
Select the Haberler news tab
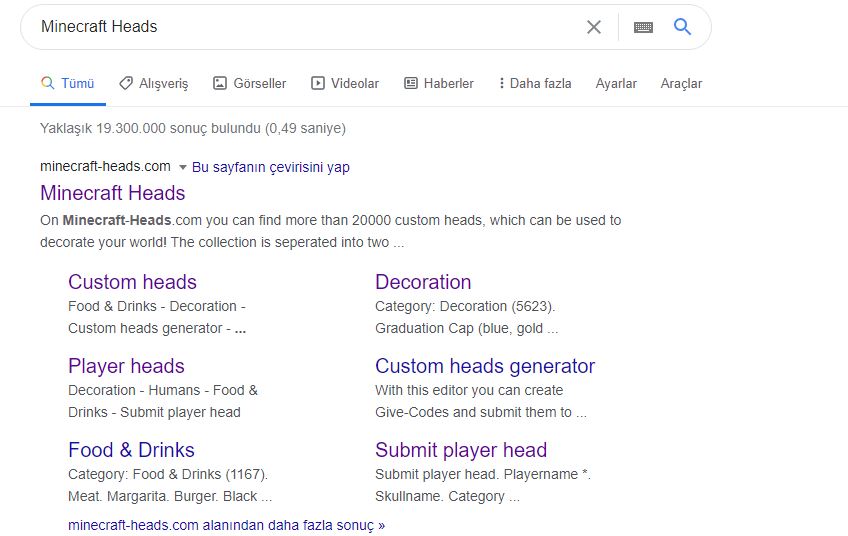tap(439, 84)
